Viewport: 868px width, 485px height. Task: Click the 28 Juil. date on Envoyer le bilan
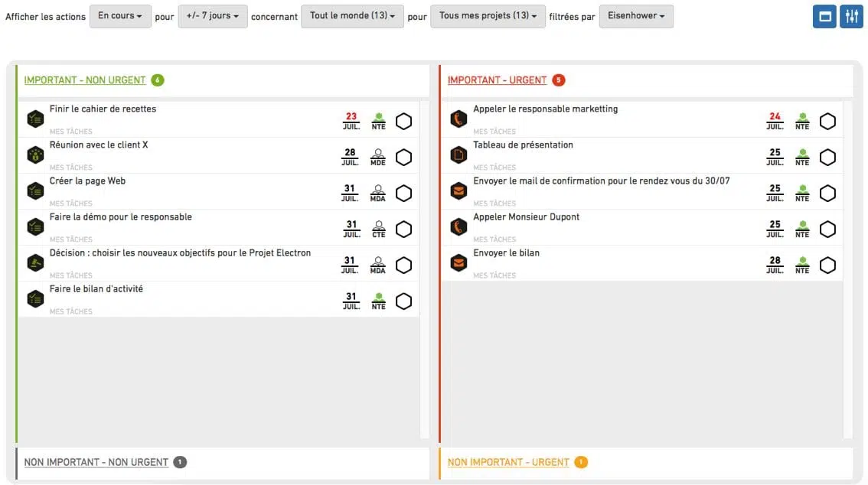775,265
